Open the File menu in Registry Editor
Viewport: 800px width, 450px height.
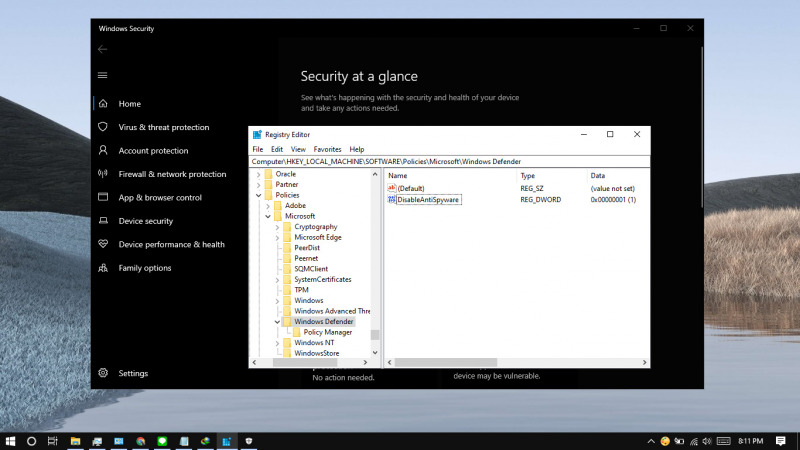pos(258,149)
